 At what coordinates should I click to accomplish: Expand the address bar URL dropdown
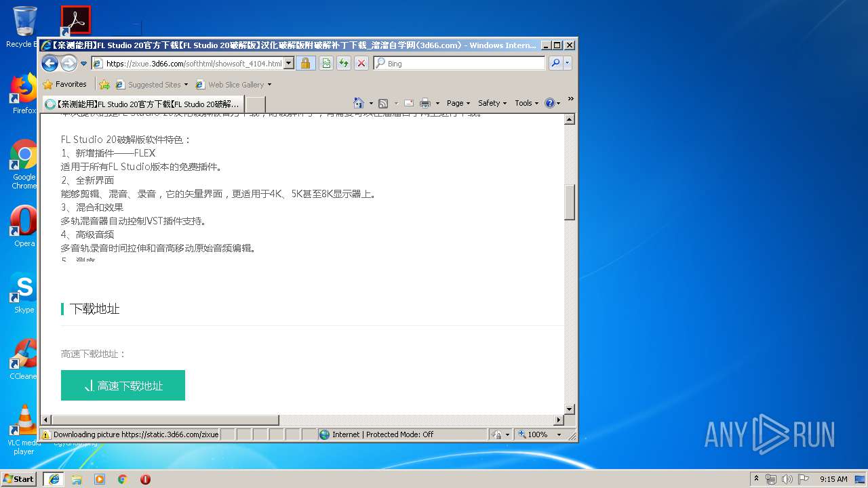(289, 64)
